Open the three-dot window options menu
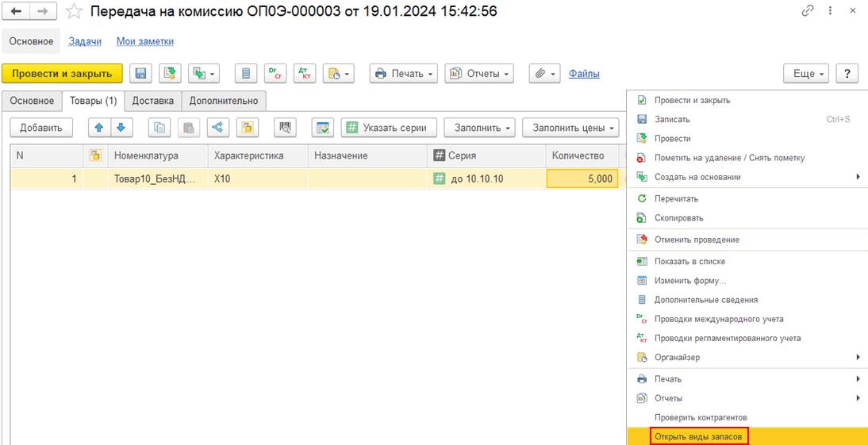Image resolution: width=868 pixels, height=445 pixels. 830,11
